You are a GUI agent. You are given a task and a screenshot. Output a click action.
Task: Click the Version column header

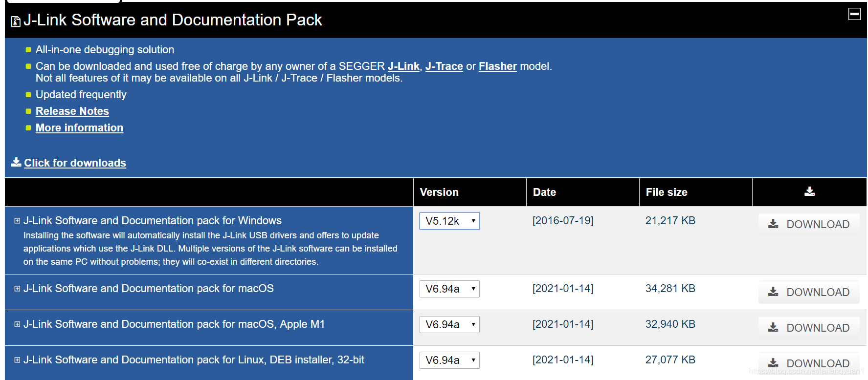[439, 192]
